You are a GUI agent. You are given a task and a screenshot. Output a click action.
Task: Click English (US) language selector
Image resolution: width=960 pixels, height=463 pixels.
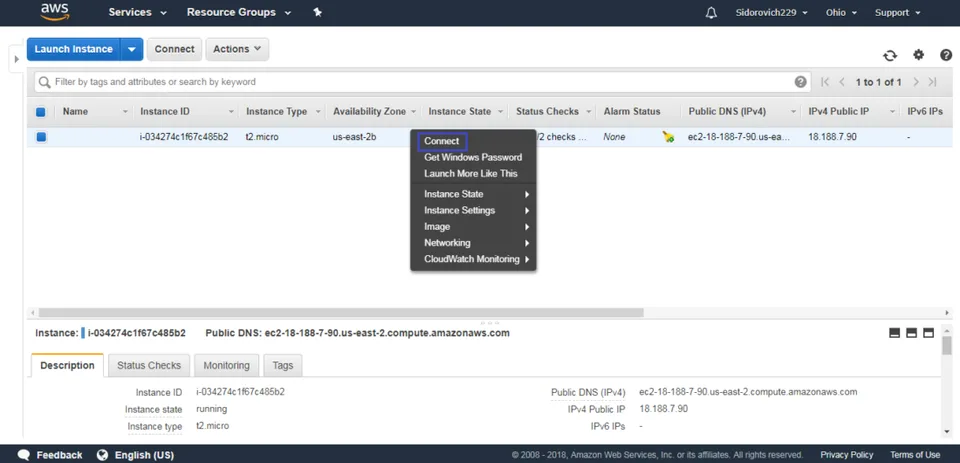(144, 455)
